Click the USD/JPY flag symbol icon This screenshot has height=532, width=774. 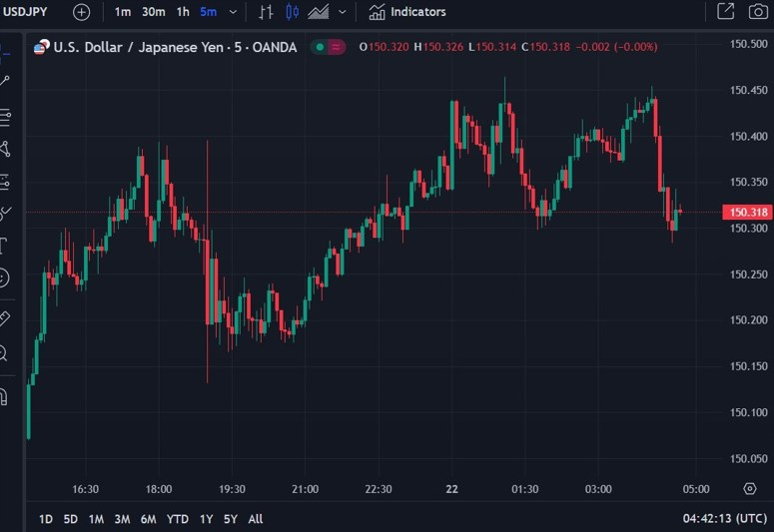[42, 47]
